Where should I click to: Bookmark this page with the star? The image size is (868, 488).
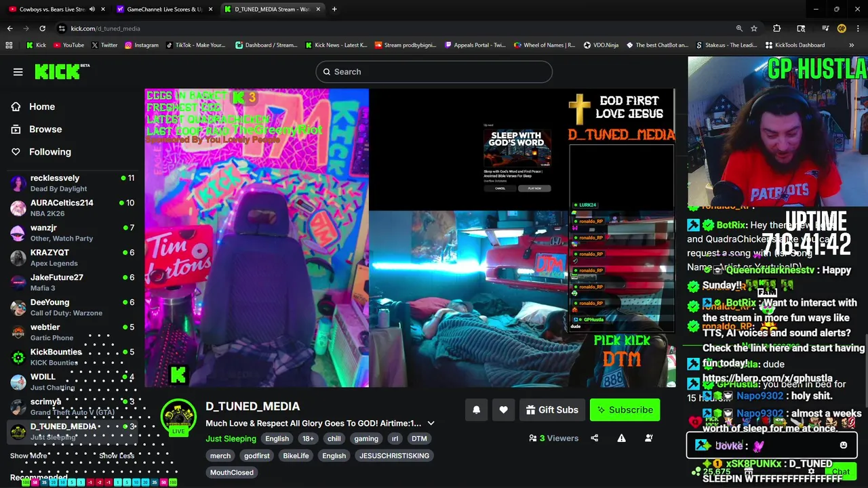tap(754, 28)
